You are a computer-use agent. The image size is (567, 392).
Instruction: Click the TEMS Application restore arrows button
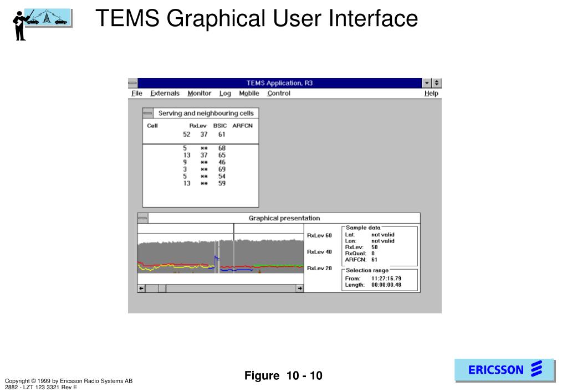coord(436,83)
